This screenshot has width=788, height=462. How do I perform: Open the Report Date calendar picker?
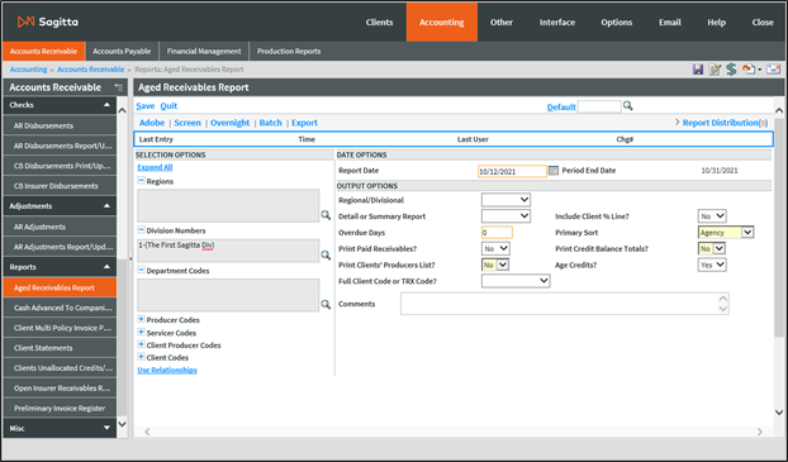(553, 171)
